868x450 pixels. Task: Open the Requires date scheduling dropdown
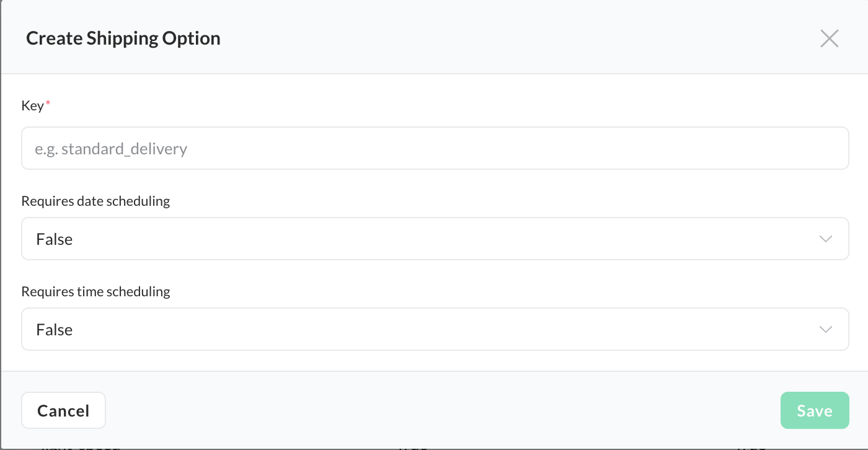(x=434, y=239)
